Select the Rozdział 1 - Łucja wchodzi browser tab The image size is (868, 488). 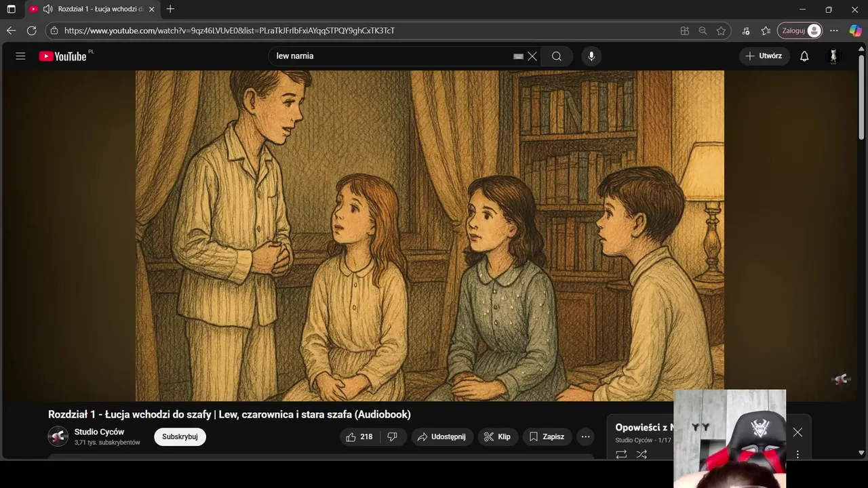[92, 9]
